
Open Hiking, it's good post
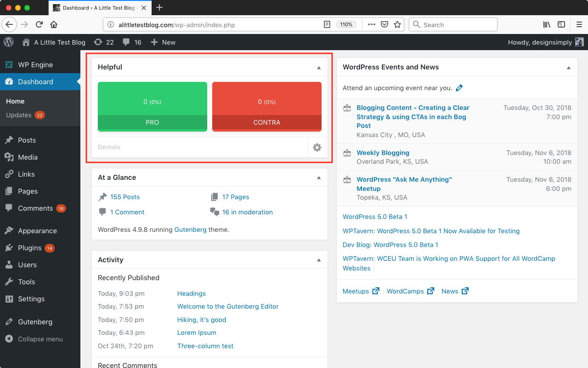click(202, 320)
